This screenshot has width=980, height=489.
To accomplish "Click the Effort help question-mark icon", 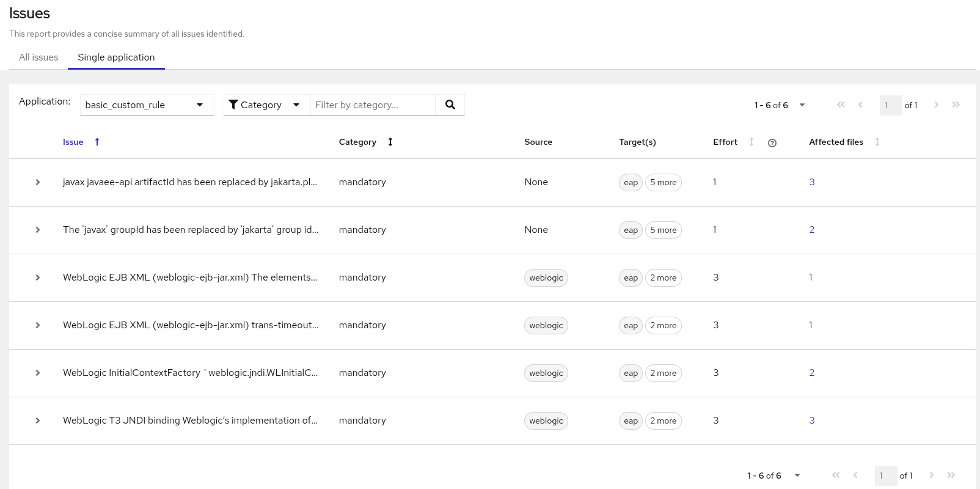I will (x=772, y=143).
